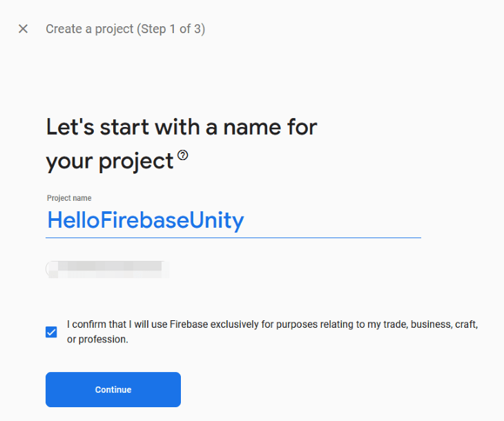The width and height of the screenshot is (504, 421).
Task: Close the Create a project wizard
Action: click(x=23, y=29)
